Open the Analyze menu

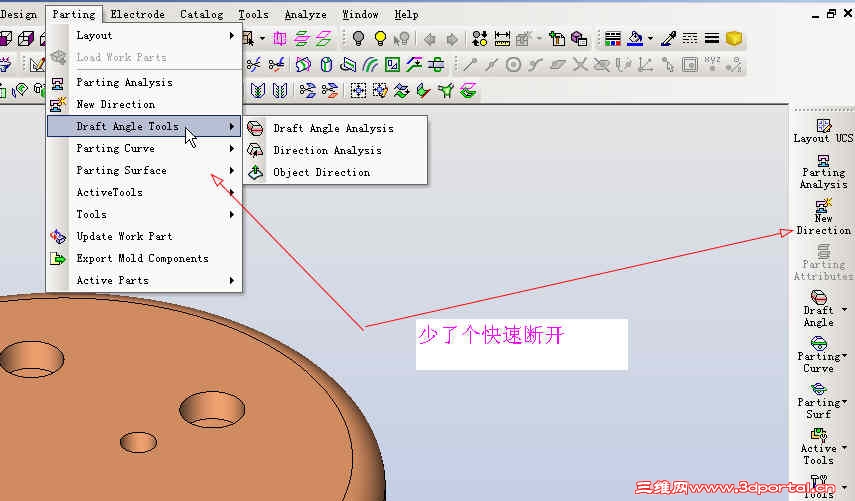[305, 15]
